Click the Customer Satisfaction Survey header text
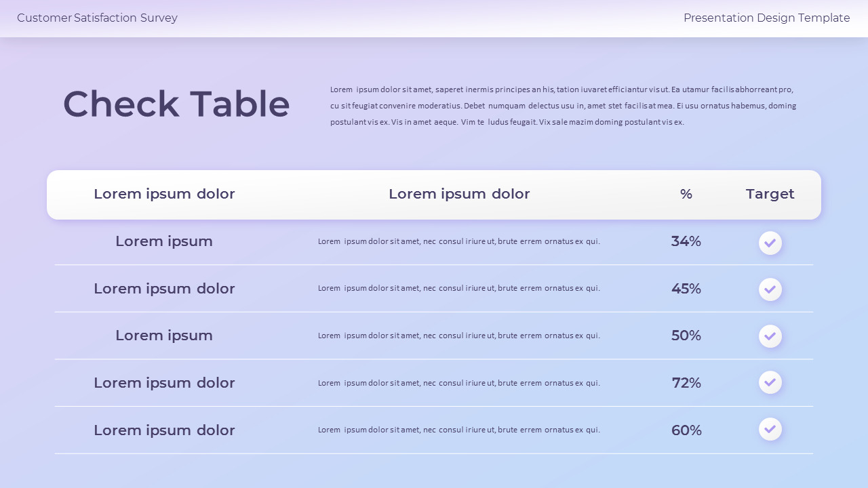Image resolution: width=868 pixels, height=488 pixels. tap(97, 18)
